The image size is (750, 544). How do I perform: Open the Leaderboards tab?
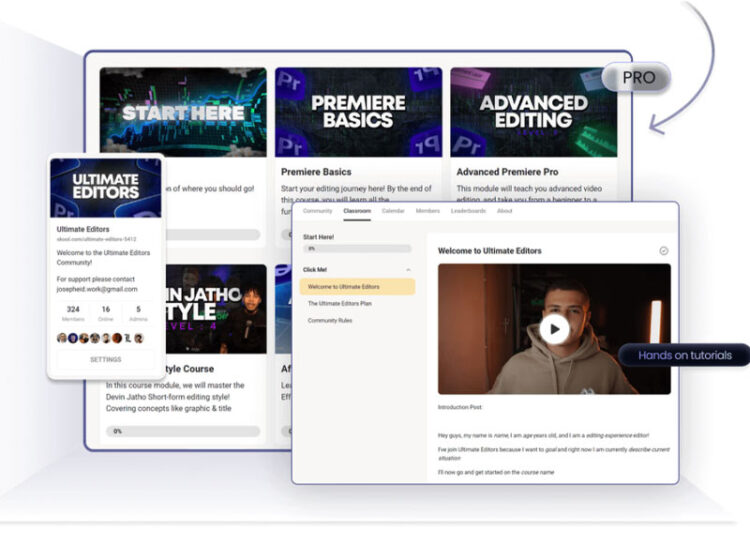point(468,211)
